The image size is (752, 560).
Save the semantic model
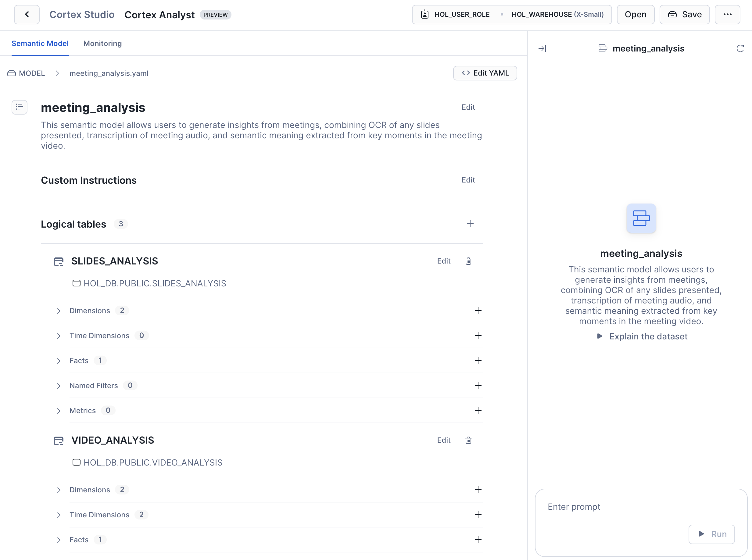684,15
